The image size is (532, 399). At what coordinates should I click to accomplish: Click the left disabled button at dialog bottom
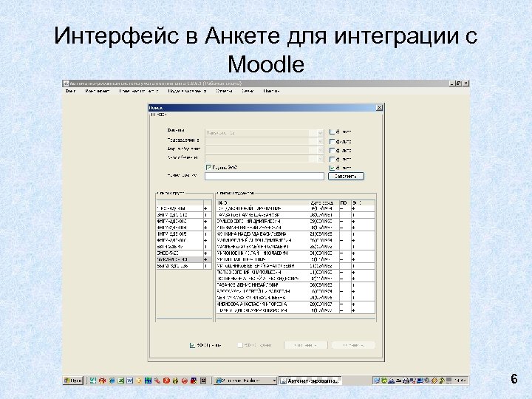pyautogui.click(x=305, y=345)
